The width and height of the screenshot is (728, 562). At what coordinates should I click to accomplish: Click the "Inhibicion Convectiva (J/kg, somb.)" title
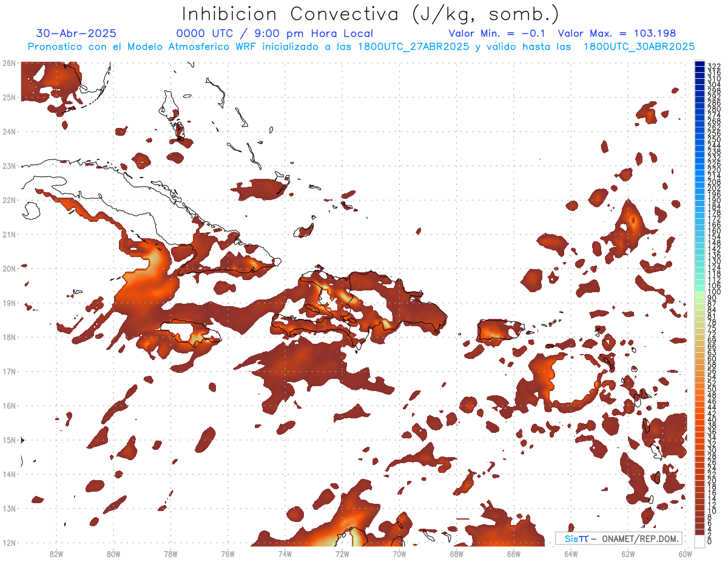point(371,15)
